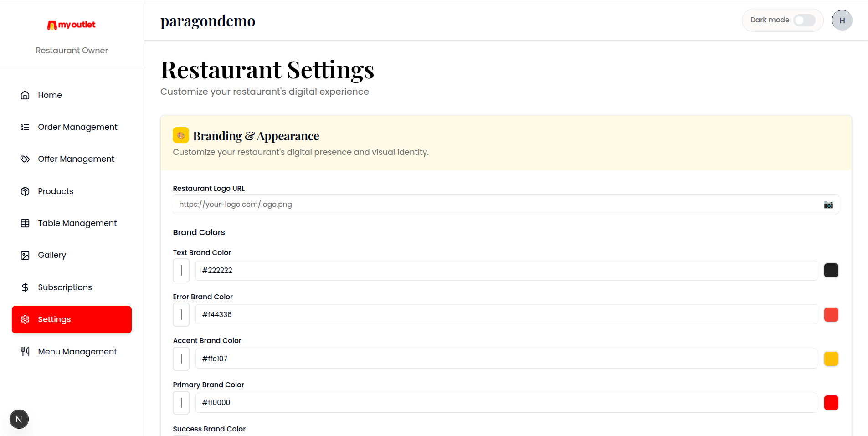Screen dimensions: 868x436
Task: Click the Primary Brand Color hex field
Action: coord(506,403)
